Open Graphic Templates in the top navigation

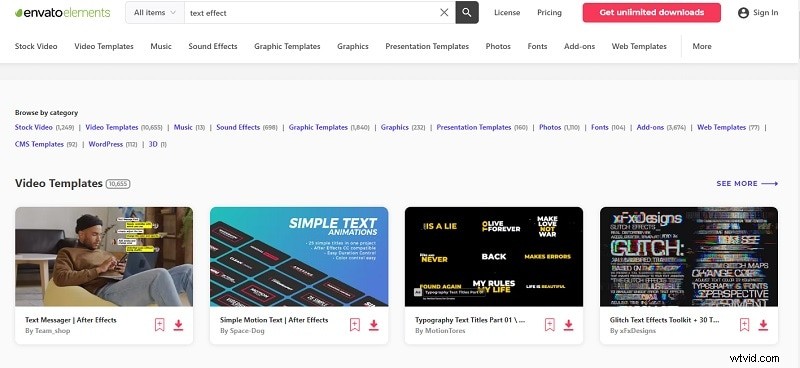(287, 46)
